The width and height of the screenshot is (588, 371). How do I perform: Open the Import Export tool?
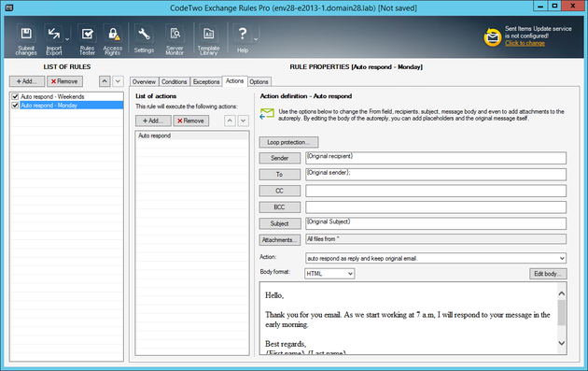click(x=53, y=39)
